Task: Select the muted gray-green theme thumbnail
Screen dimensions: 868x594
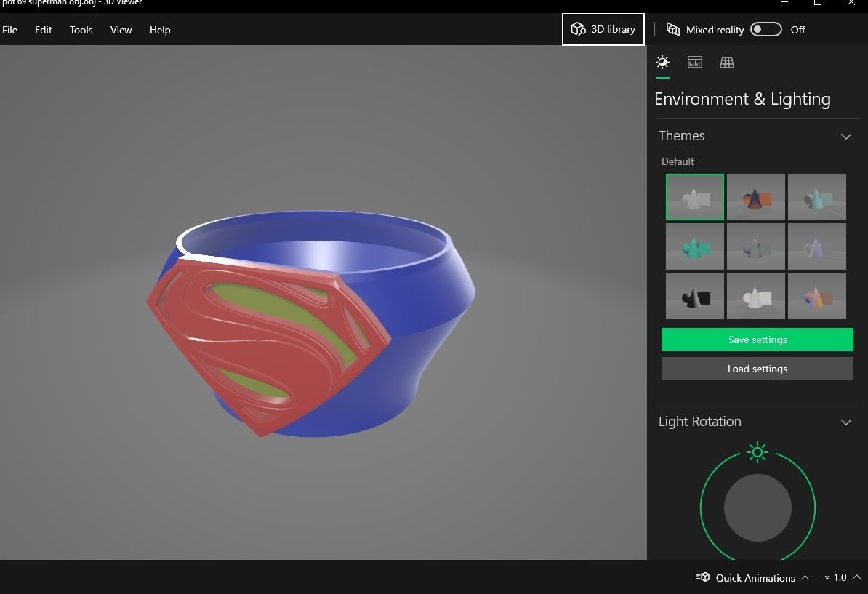Action: (755, 246)
